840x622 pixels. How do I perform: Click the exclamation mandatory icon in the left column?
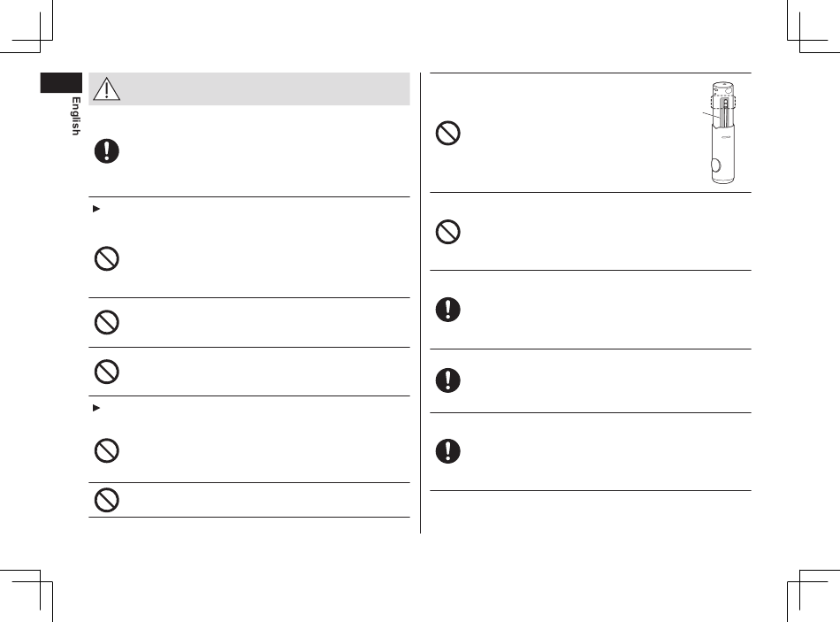(108, 151)
